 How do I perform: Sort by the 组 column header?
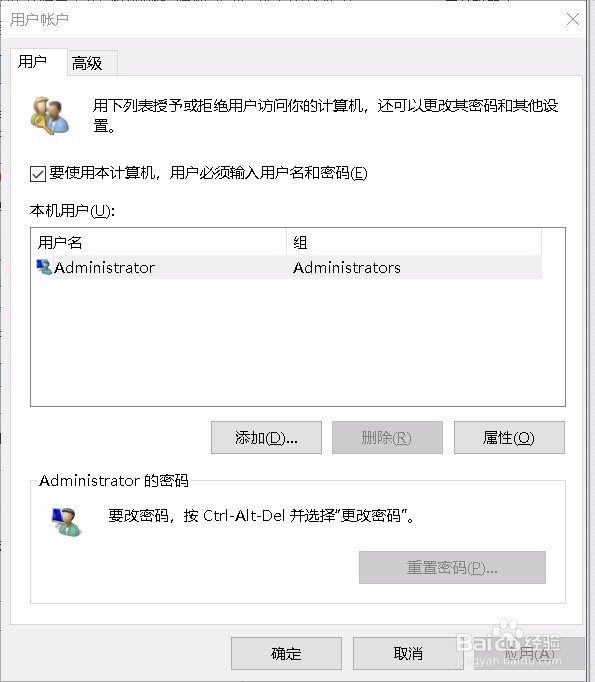[x=414, y=242]
